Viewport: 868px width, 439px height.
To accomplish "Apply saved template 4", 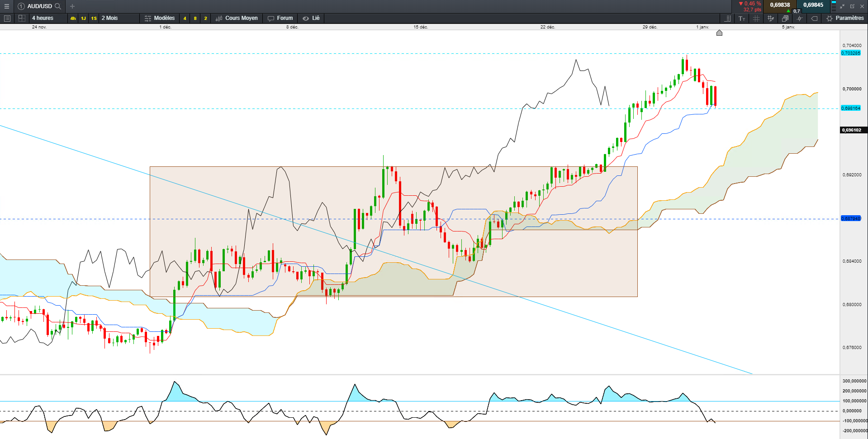I will click(x=185, y=19).
